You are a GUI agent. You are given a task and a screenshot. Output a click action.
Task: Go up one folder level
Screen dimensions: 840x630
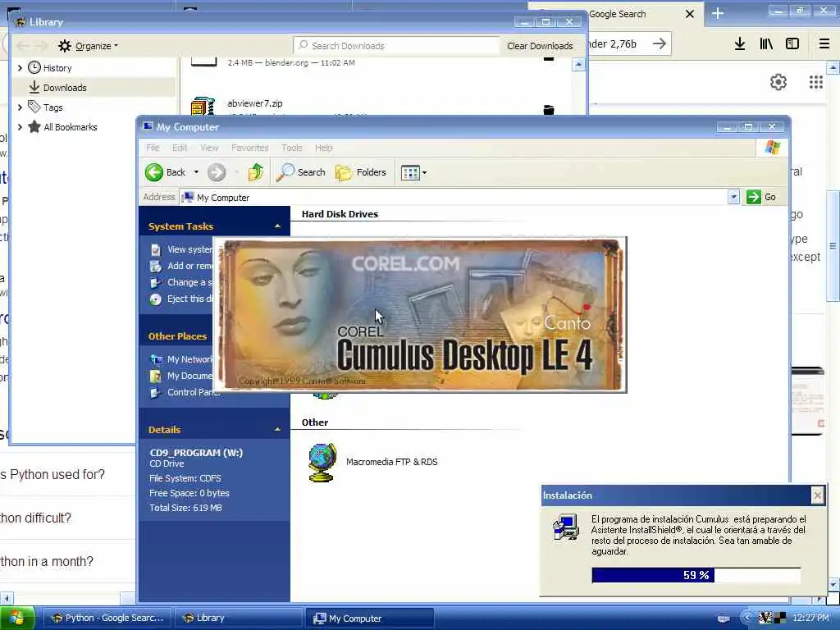click(x=256, y=172)
